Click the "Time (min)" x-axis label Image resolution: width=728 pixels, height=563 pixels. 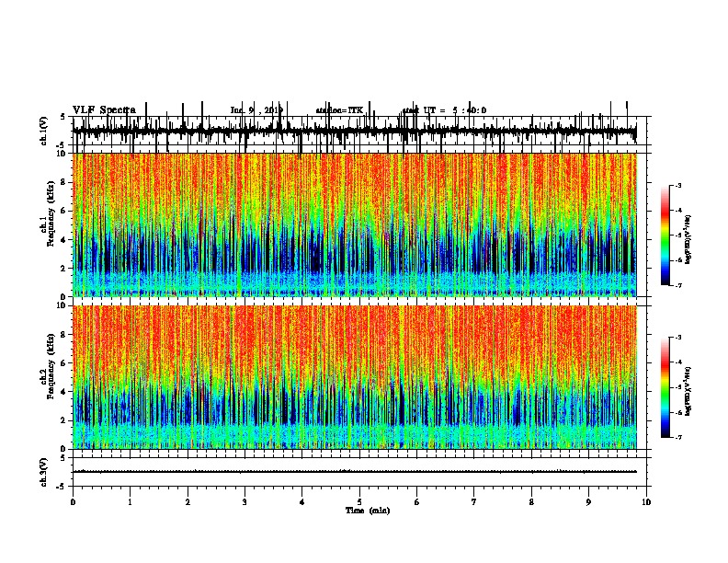coord(368,511)
